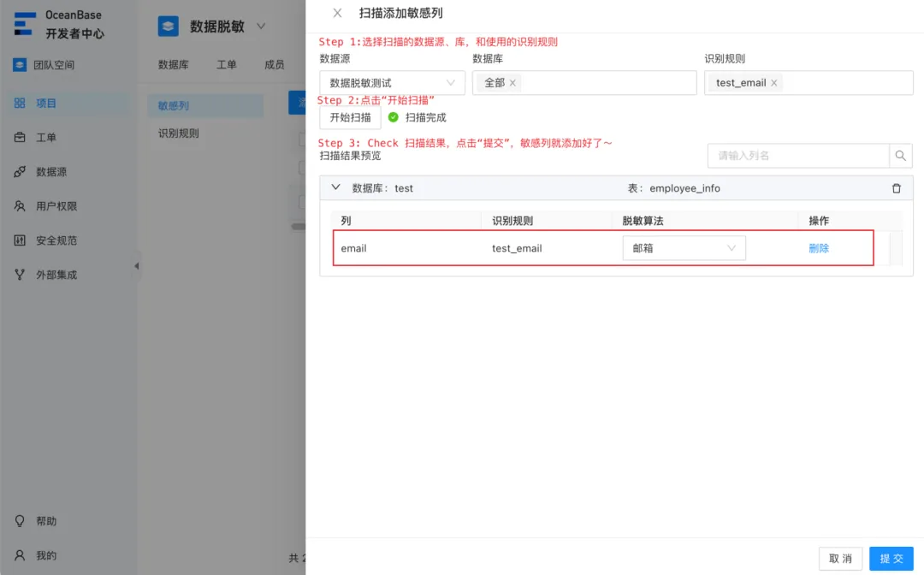Remove the test_email rule tag
Viewport: 924px width, 575px height.
coord(773,83)
